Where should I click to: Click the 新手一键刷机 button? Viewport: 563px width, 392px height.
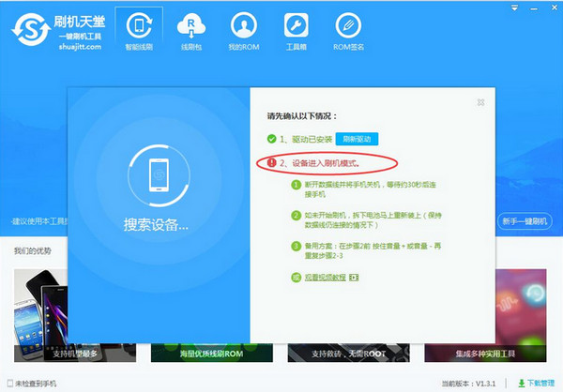(525, 221)
